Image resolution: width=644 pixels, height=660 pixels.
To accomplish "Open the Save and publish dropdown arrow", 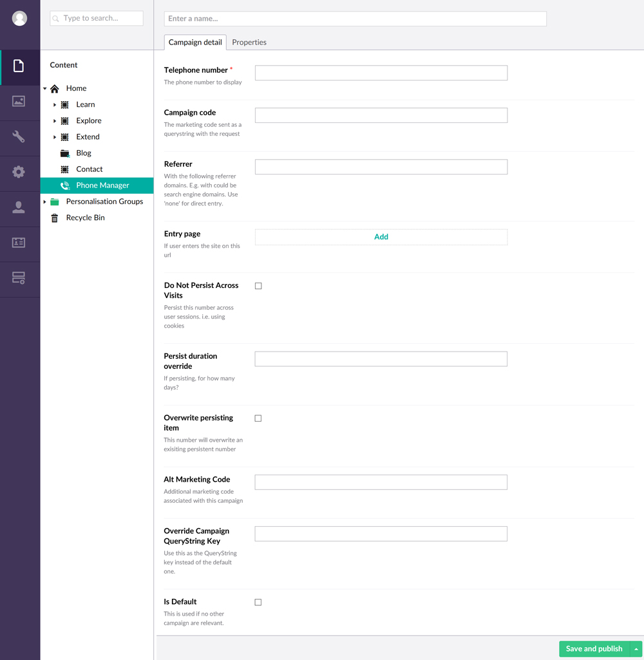I will click(x=636, y=649).
